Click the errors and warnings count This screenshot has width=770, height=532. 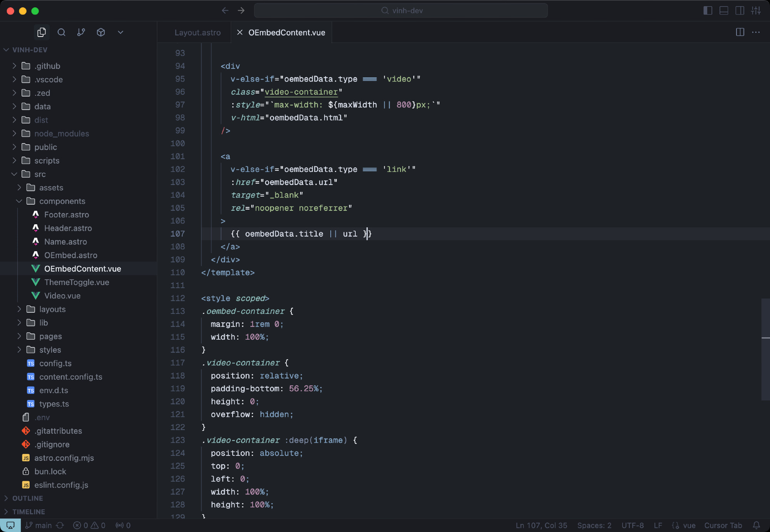pos(89,525)
